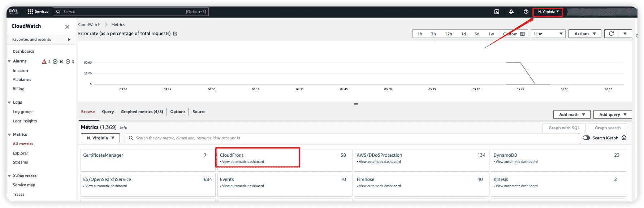The image size is (644, 208).
Task: Select the 1w time range
Action: [x=491, y=34]
